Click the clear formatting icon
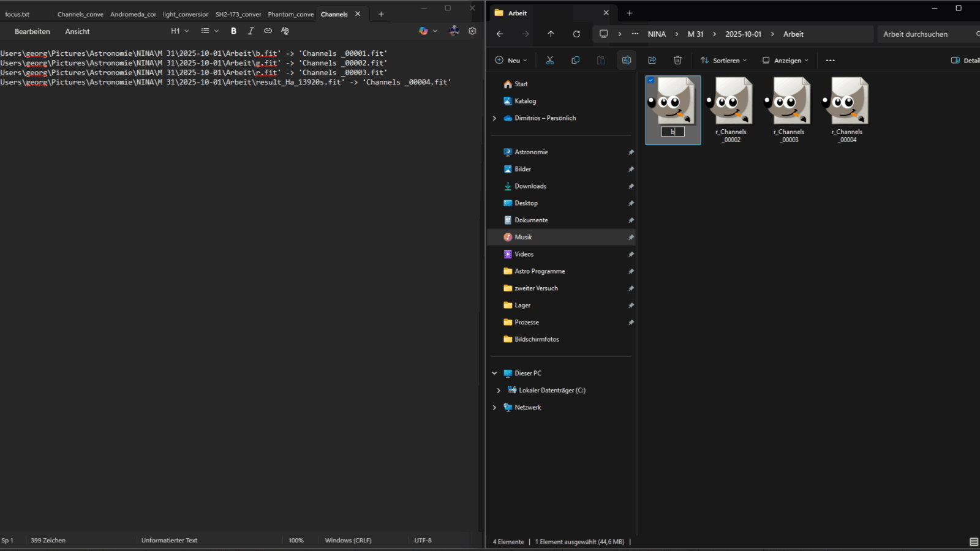The image size is (980, 551). point(285,31)
